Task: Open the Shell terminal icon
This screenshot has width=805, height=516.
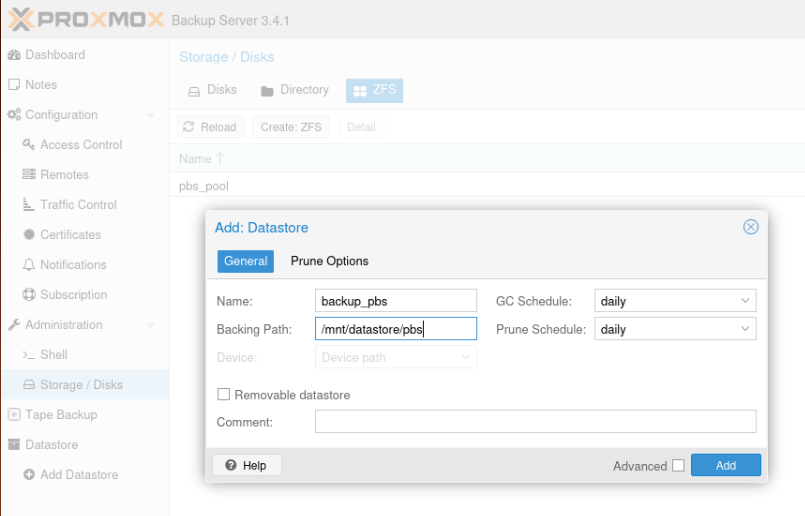Action: pyautogui.click(x=29, y=355)
